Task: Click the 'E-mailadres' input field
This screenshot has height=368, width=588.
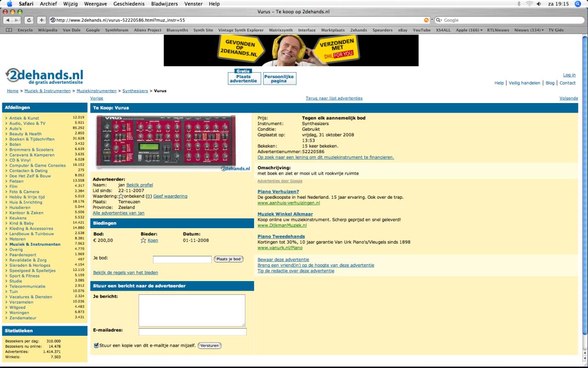Action: coord(192,332)
